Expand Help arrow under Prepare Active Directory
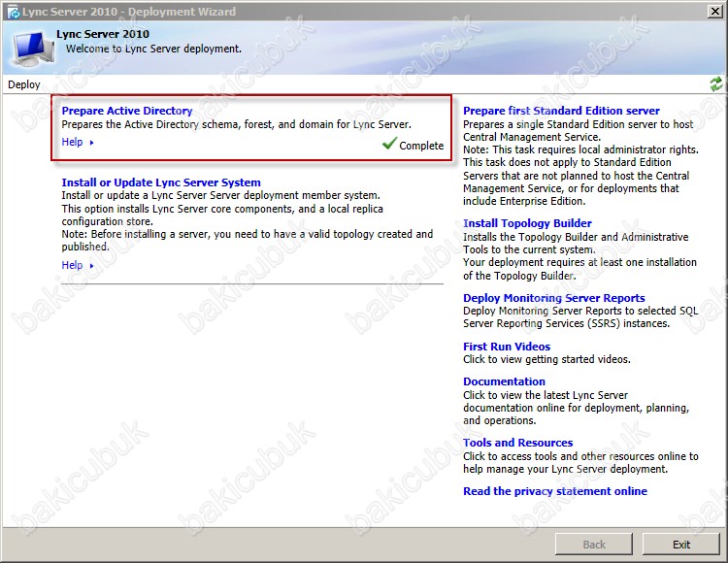Screen dimensions: 728x563 coord(91,143)
